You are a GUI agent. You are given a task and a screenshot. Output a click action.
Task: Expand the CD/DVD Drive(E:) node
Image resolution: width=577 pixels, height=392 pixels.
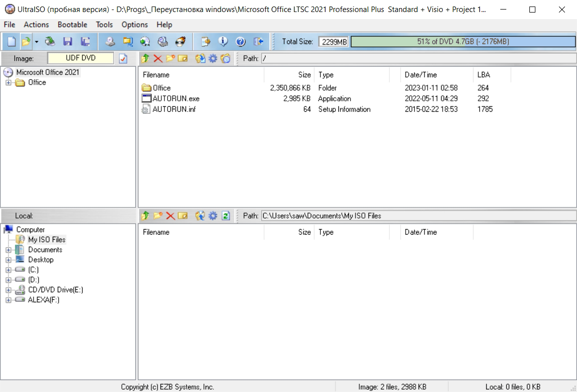point(8,290)
